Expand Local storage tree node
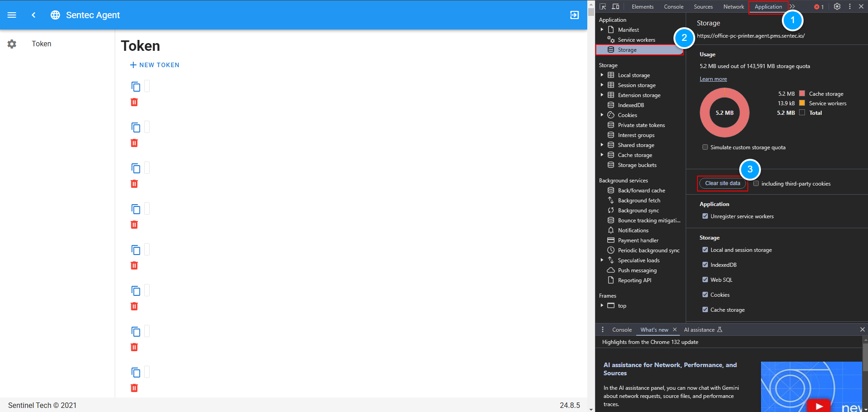The height and width of the screenshot is (412, 868). (602, 75)
